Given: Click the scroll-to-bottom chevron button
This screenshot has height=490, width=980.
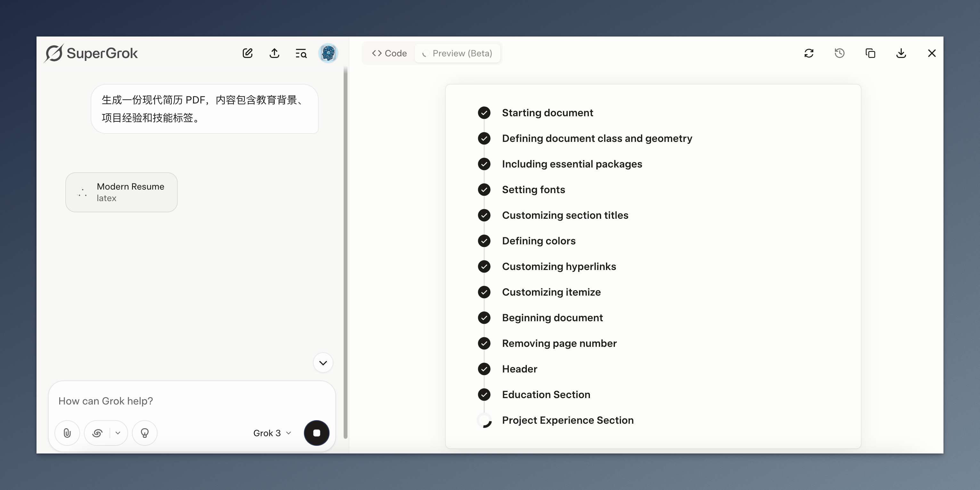Looking at the screenshot, I should point(323,363).
